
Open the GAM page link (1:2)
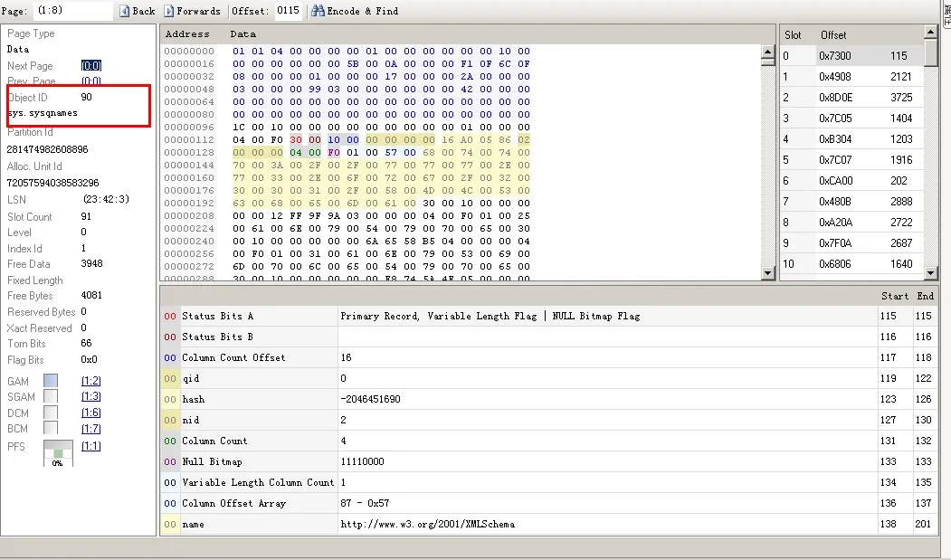tap(91, 382)
